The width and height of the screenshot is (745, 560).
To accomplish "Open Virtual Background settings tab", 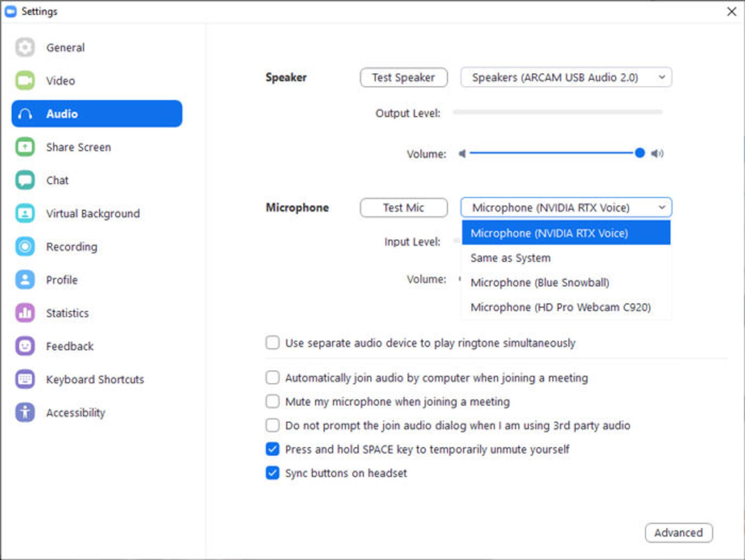I will tap(97, 213).
